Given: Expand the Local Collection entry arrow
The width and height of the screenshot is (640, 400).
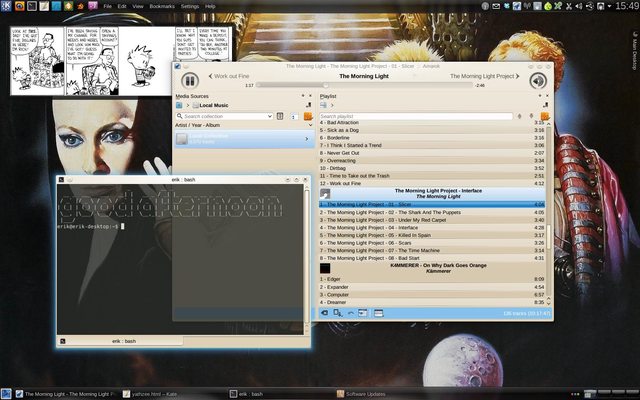Looking at the screenshot, I should pyautogui.click(x=307, y=139).
